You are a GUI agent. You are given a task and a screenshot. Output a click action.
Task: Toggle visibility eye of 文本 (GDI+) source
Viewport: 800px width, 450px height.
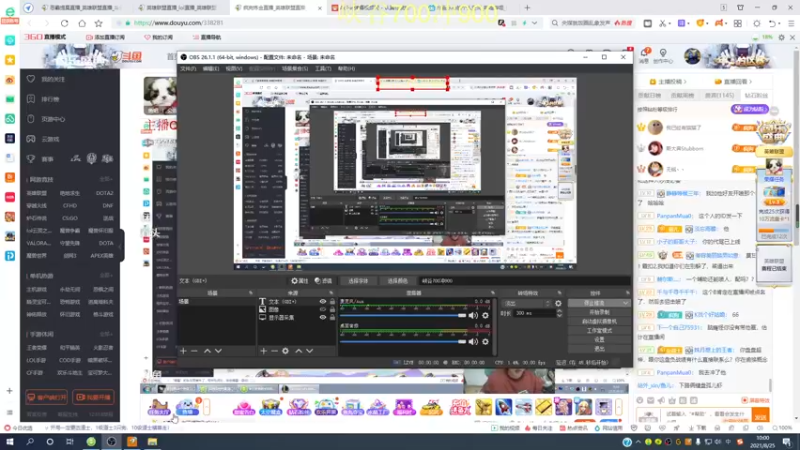322,302
